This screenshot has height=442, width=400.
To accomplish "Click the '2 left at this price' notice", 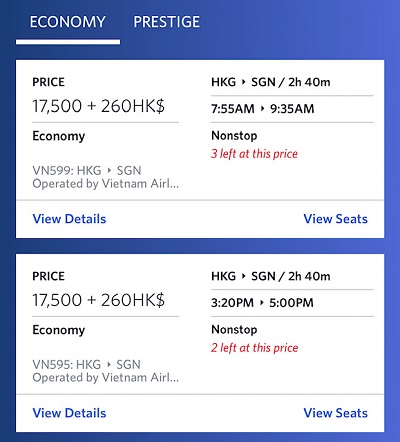I will [254, 348].
